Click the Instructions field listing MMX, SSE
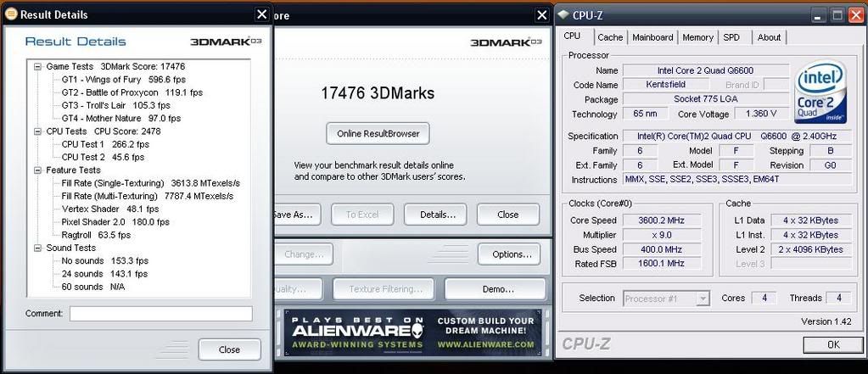The image size is (868, 374). (737, 180)
